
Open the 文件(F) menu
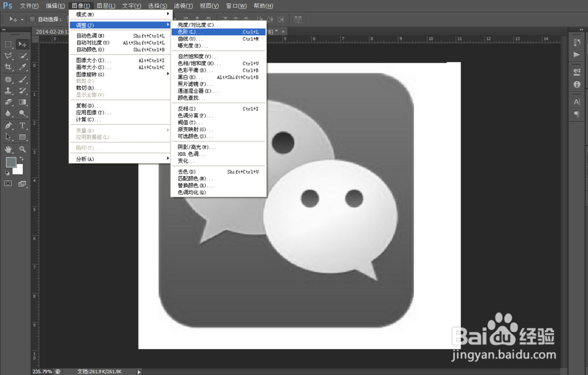29,6
